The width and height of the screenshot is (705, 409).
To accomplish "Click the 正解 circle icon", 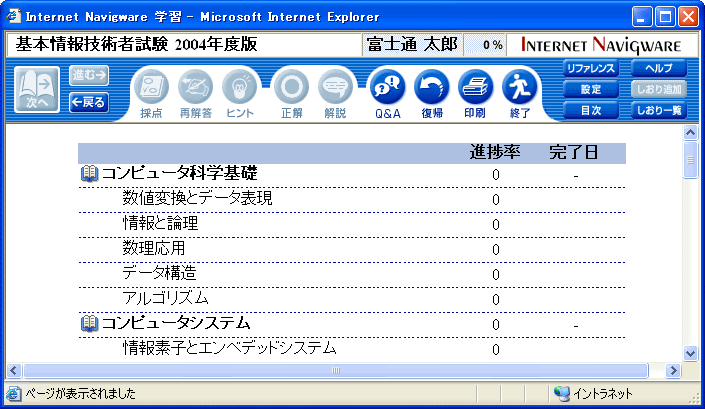I will point(291,86).
